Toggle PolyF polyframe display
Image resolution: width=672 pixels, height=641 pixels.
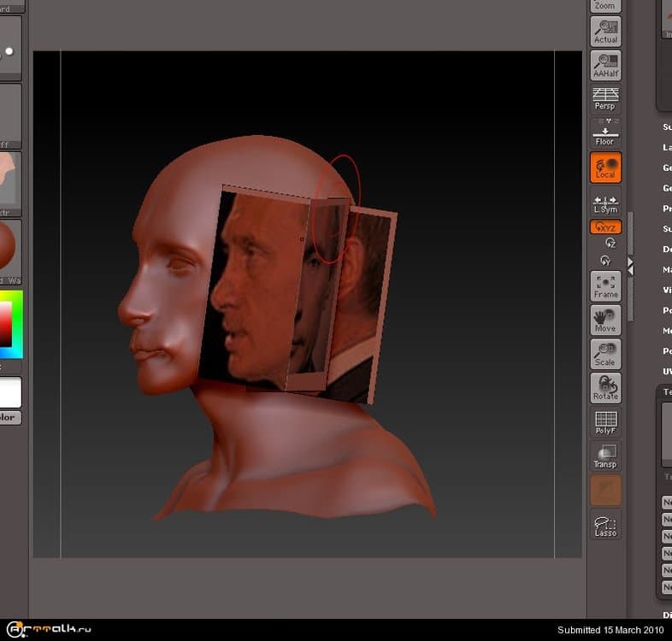(x=605, y=421)
